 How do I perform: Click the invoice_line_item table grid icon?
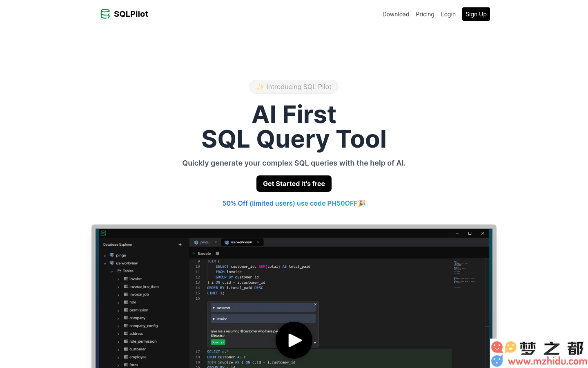126,286
